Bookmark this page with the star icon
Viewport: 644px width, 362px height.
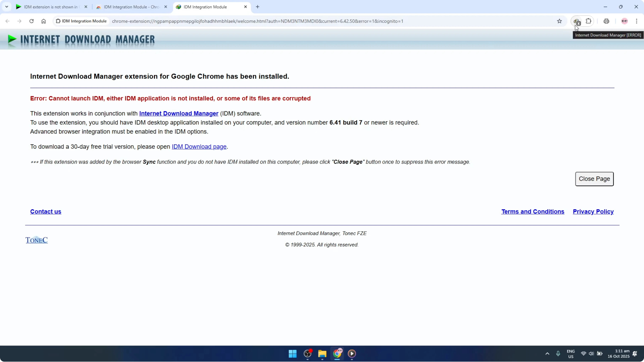559,21
